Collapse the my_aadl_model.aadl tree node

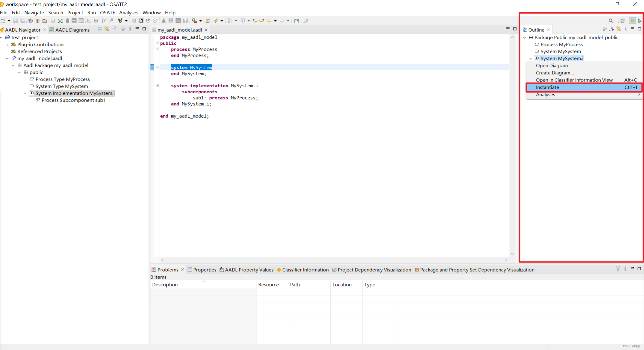tap(7, 58)
